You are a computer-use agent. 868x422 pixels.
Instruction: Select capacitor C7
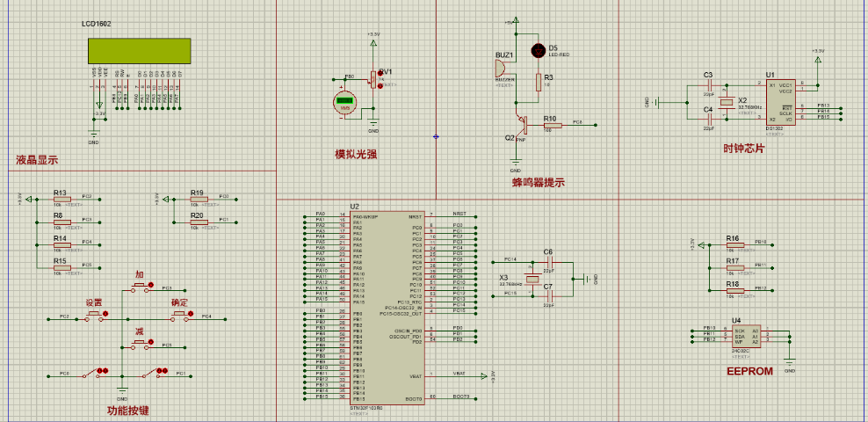coord(550,297)
